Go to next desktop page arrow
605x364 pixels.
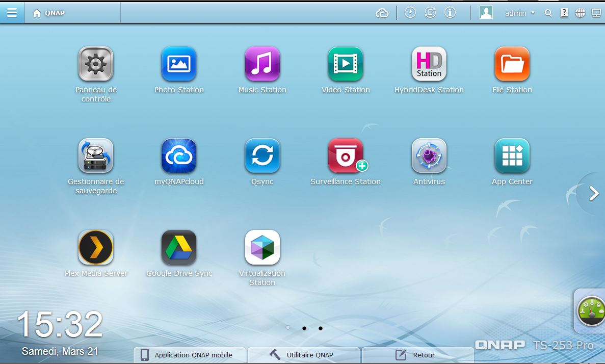click(x=593, y=194)
